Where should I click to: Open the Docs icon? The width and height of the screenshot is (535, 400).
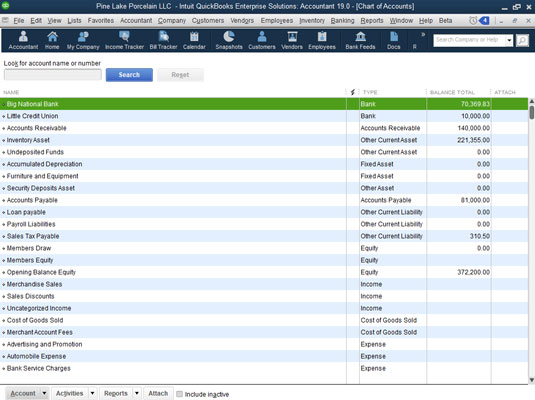(393, 40)
